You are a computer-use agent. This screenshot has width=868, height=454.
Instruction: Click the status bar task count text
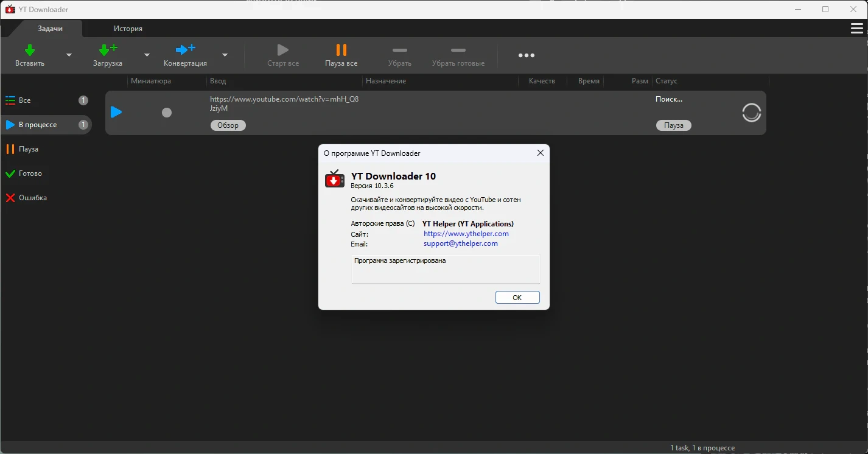click(702, 448)
